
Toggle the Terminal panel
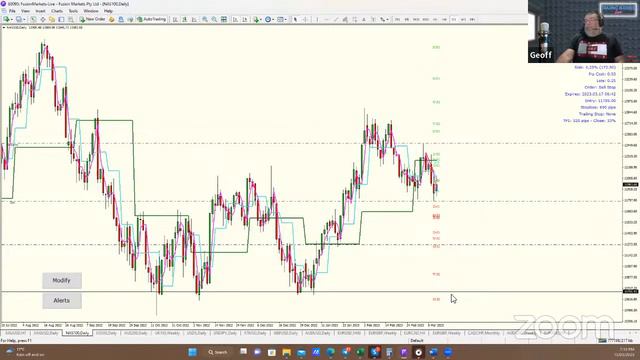[x=61, y=19]
